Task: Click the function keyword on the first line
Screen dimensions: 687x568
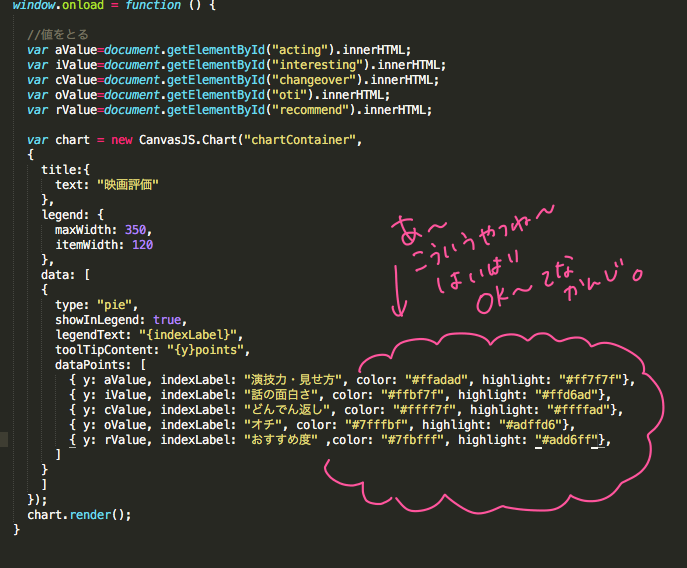Action: 153,5
